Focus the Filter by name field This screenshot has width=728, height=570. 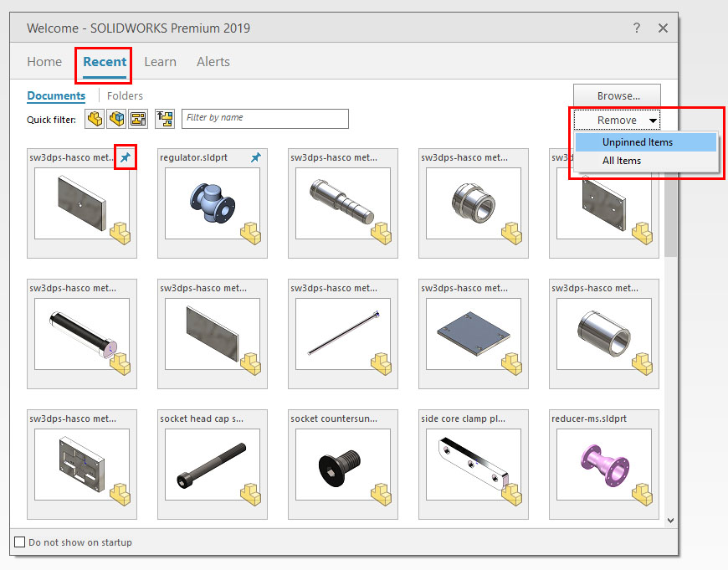click(x=265, y=119)
